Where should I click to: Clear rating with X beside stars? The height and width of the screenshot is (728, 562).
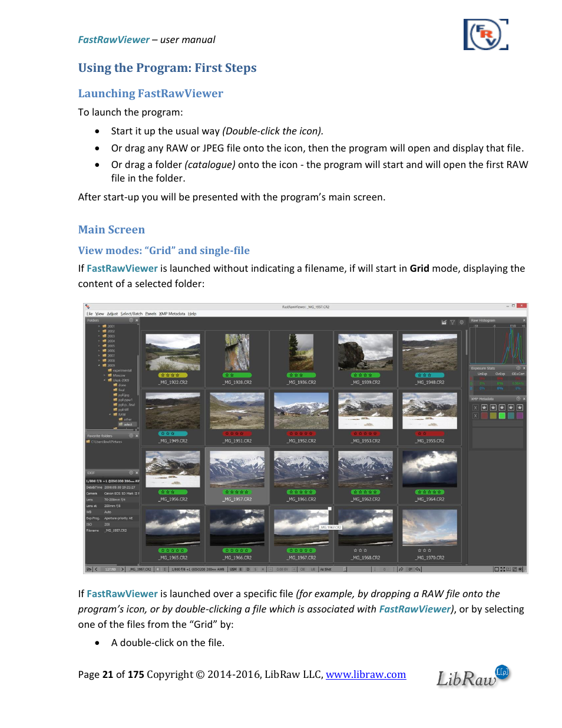pos(475,407)
